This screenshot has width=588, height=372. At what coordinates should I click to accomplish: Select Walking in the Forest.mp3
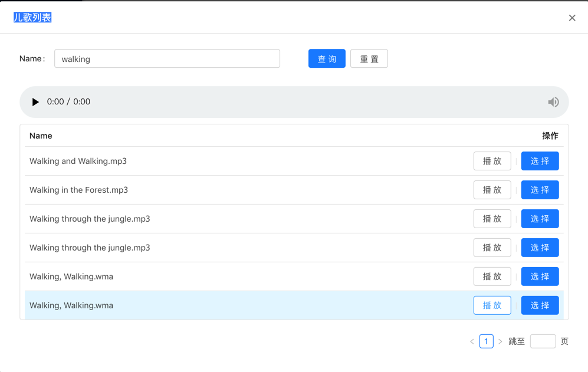[x=540, y=190]
